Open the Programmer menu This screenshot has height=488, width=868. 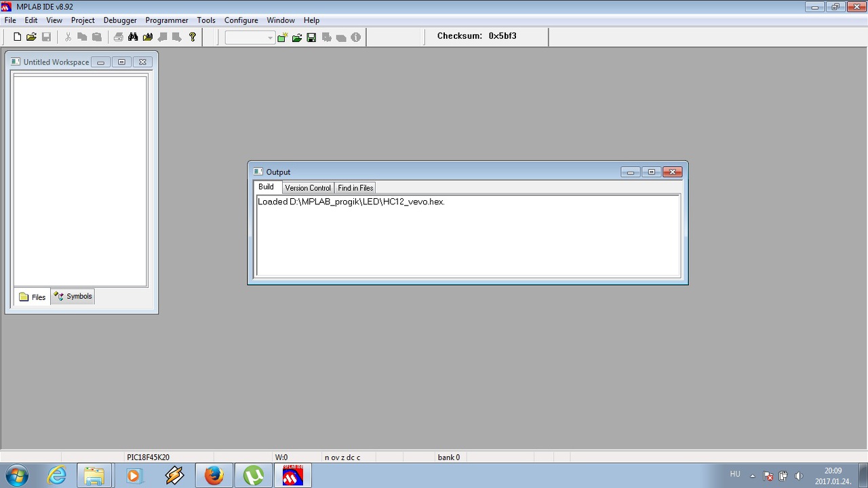coord(167,20)
